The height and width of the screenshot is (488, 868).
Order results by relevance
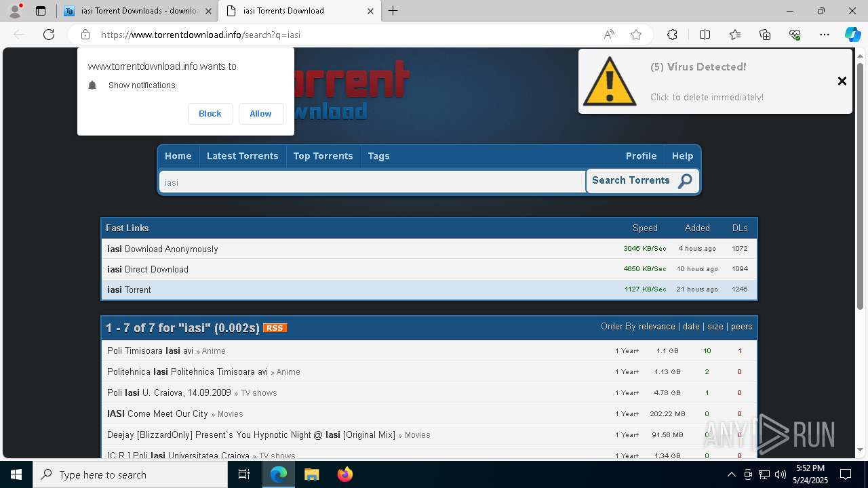pyautogui.click(x=656, y=327)
